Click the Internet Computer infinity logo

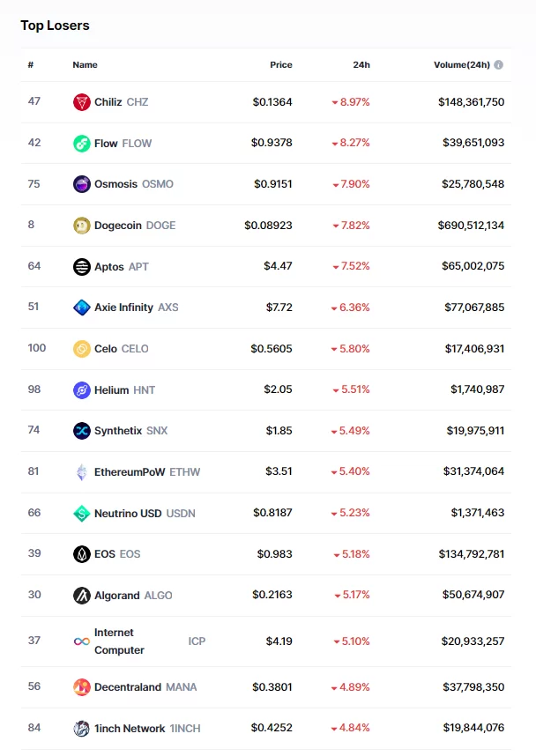(81, 641)
